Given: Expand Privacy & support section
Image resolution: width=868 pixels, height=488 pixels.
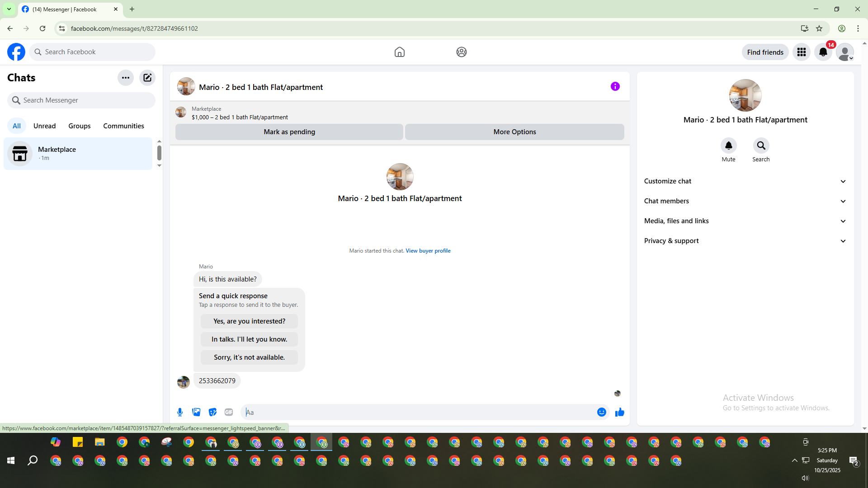Looking at the screenshot, I should (745, 241).
